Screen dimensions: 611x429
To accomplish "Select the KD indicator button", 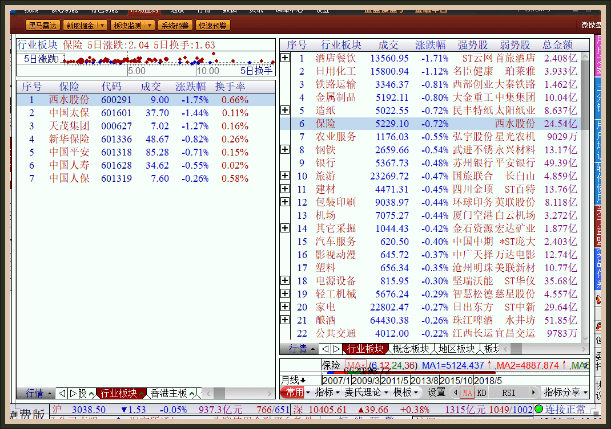I will (x=481, y=393).
